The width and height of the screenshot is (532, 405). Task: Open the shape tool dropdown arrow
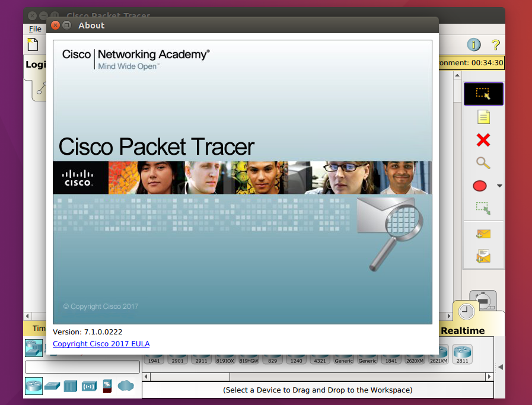(499, 186)
